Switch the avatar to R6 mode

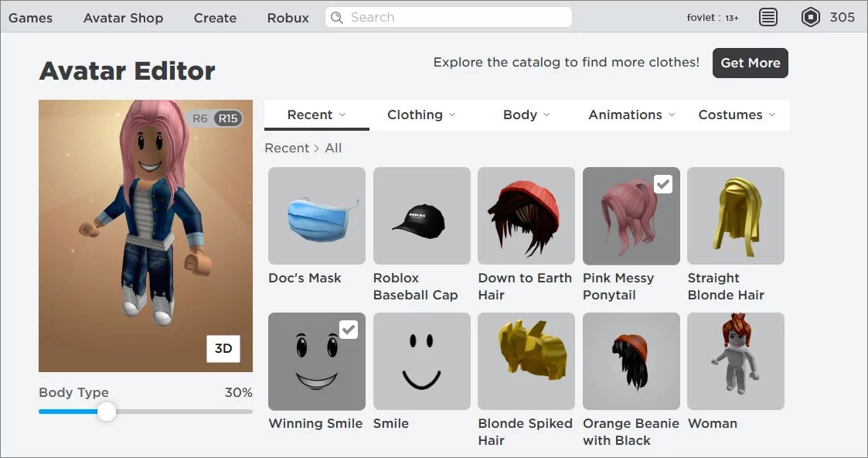(x=199, y=118)
